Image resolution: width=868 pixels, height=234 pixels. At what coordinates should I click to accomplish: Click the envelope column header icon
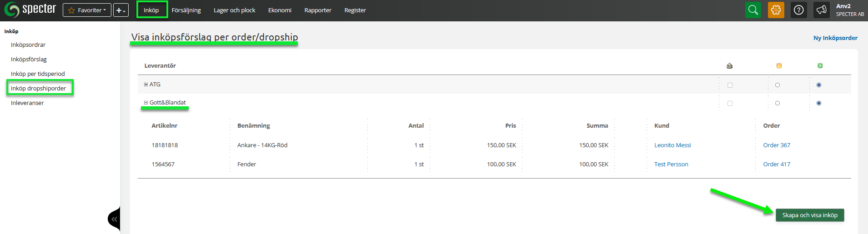point(730,66)
